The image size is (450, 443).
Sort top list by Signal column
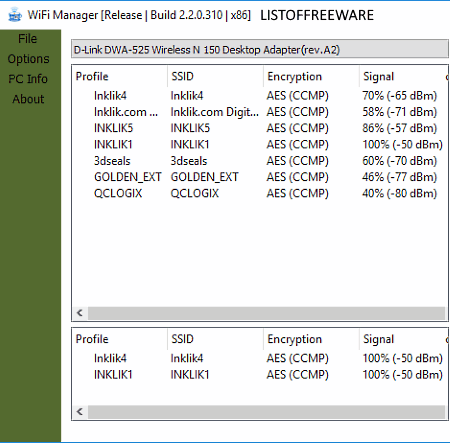click(402, 76)
